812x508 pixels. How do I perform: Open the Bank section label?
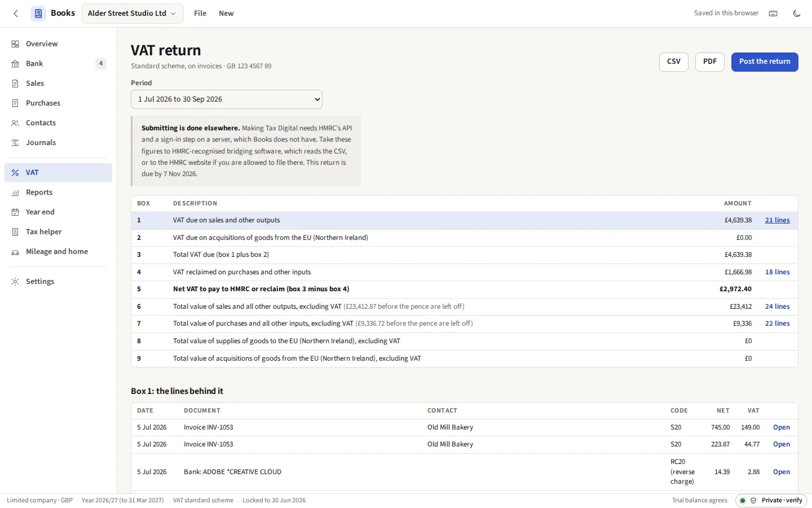tap(34, 64)
